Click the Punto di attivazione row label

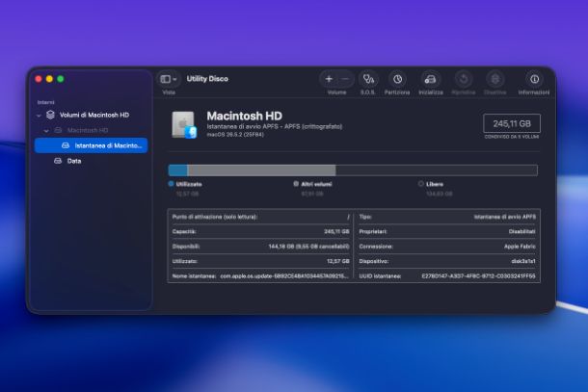coord(215,217)
